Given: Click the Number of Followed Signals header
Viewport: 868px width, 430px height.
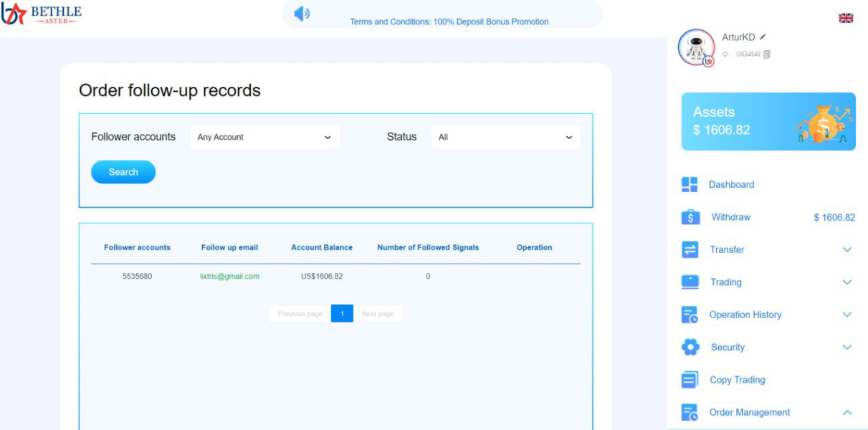Looking at the screenshot, I should tap(428, 247).
